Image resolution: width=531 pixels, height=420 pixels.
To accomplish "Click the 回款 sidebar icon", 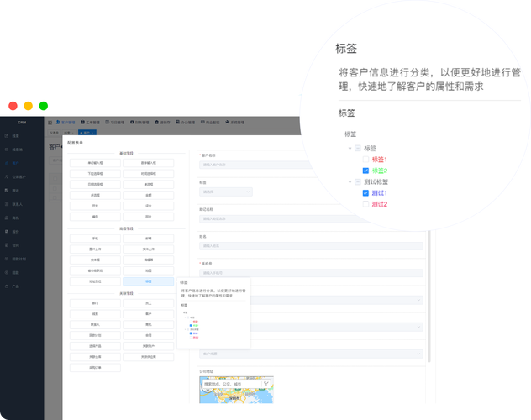I will click(x=7, y=272).
